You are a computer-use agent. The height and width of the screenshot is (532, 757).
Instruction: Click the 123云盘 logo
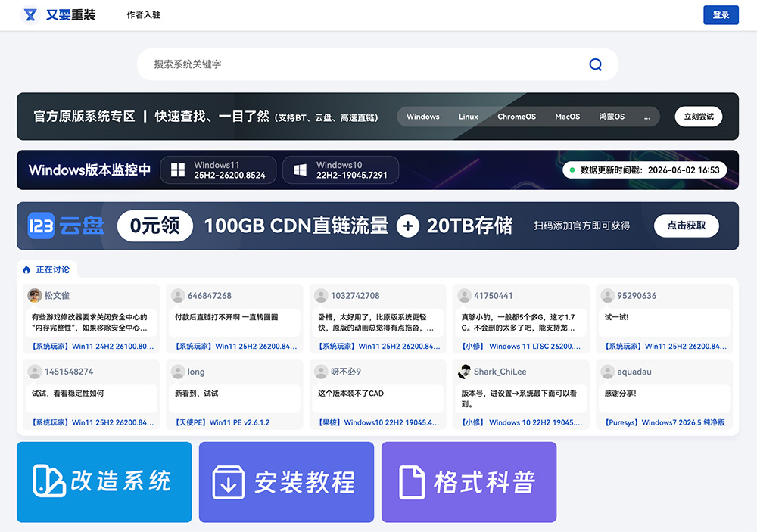[x=66, y=226]
